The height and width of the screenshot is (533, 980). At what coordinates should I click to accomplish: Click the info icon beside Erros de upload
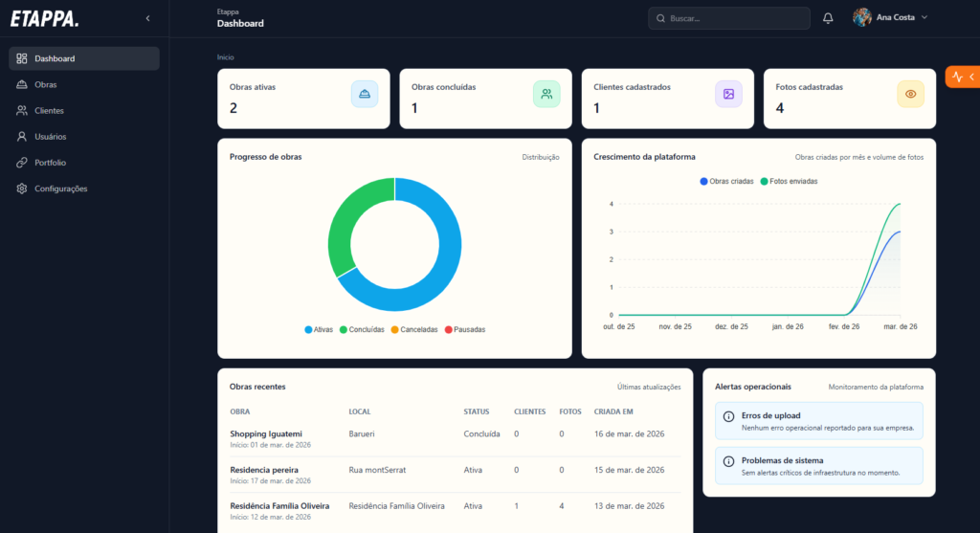(x=729, y=416)
